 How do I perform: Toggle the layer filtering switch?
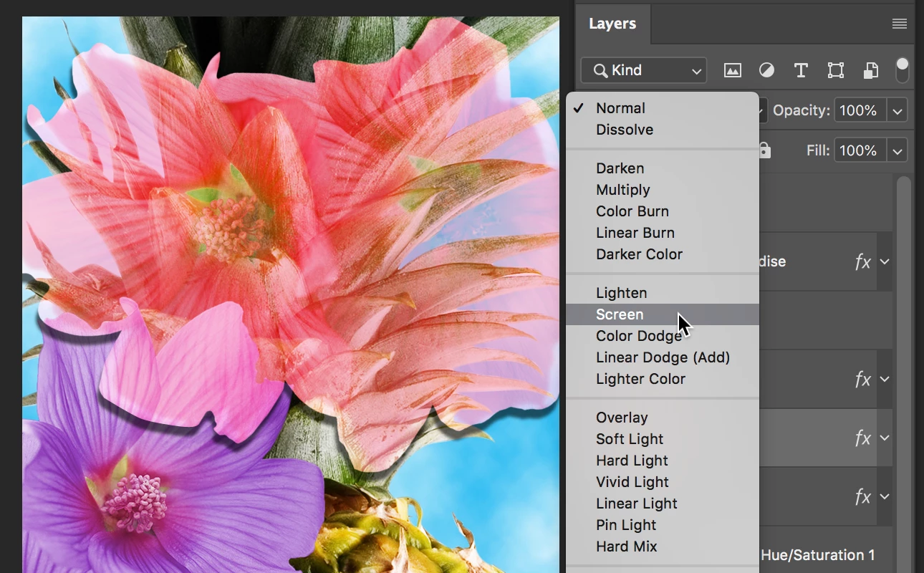[903, 70]
